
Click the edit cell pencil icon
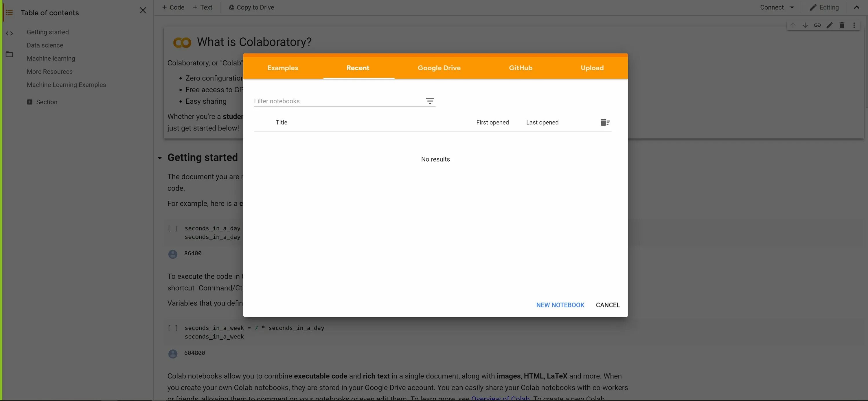[x=830, y=25]
